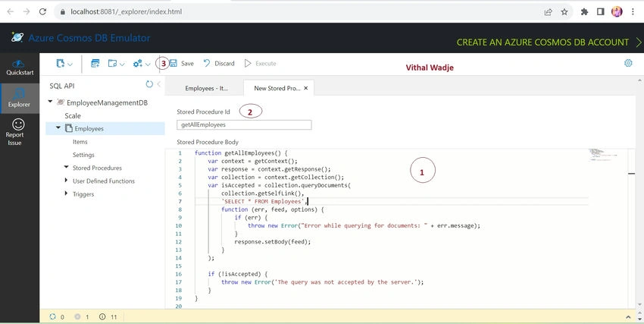Click the code editor minimap

pyautogui.click(x=602, y=155)
